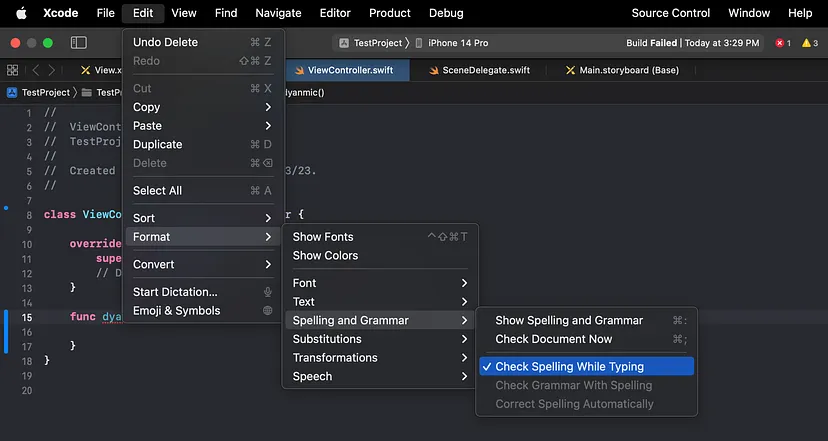Choose Show Colors
The height and width of the screenshot is (441, 828).
click(380, 256)
